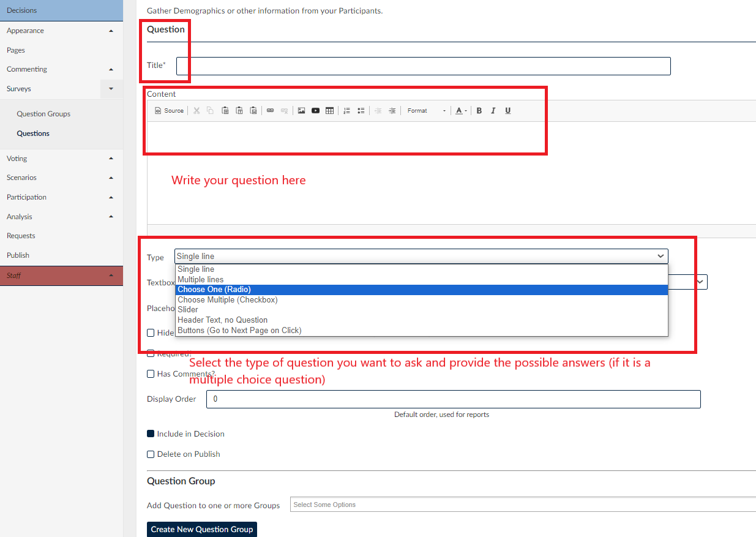Select Choose One (Radio) option
Image resolution: width=756 pixels, height=537 pixels.
(x=421, y=290)
